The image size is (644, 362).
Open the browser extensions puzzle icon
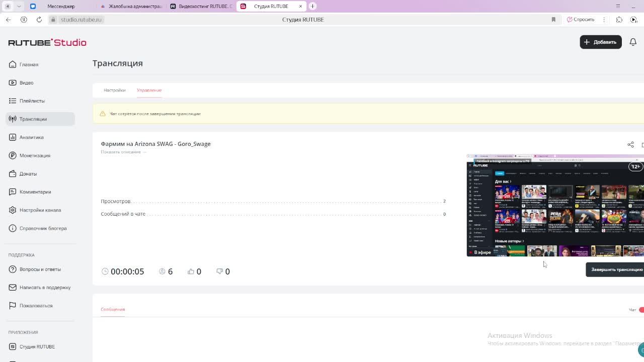point(619,20)
